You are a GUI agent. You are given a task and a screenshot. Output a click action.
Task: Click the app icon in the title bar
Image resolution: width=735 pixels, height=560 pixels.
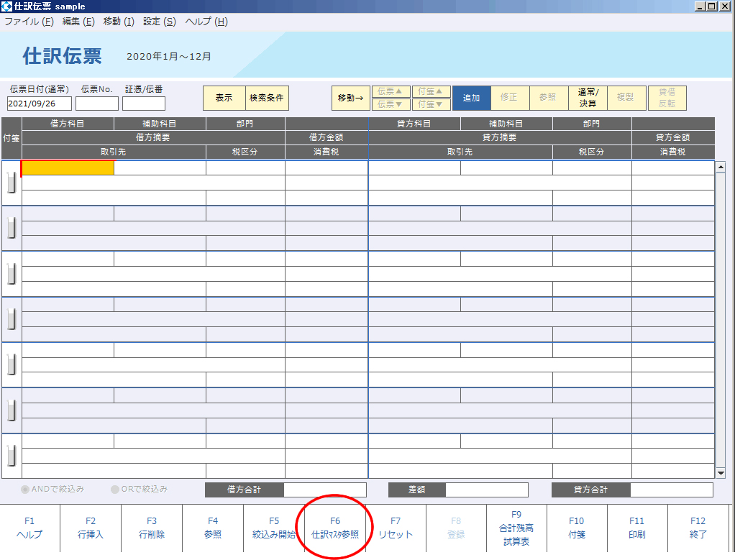tap(6, 6)
